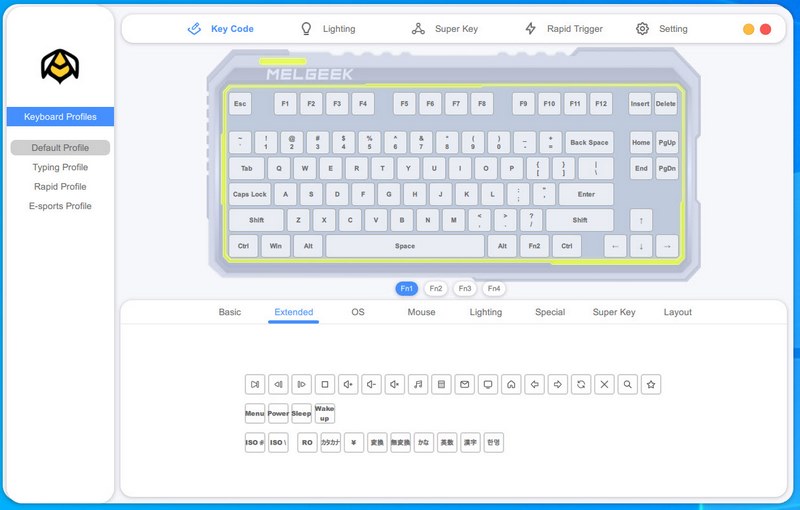Choose the Volume Up key
This screenshot has width=800, height=510.
pyautogui.click(x=348, y=385)
